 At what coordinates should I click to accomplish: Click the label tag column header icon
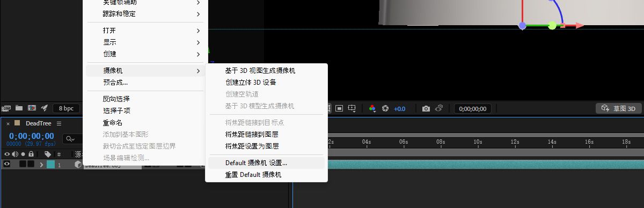47,154
